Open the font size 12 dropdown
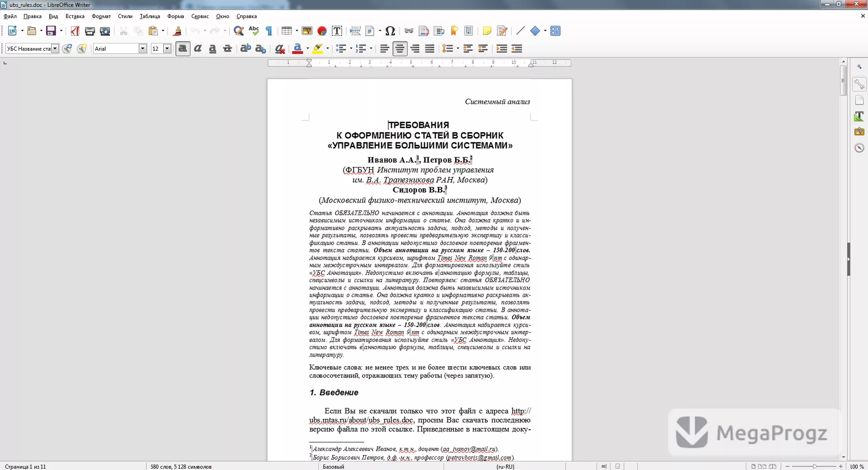Screen dimensions: 868x470 pyautogui.click(x=167, y=48)
